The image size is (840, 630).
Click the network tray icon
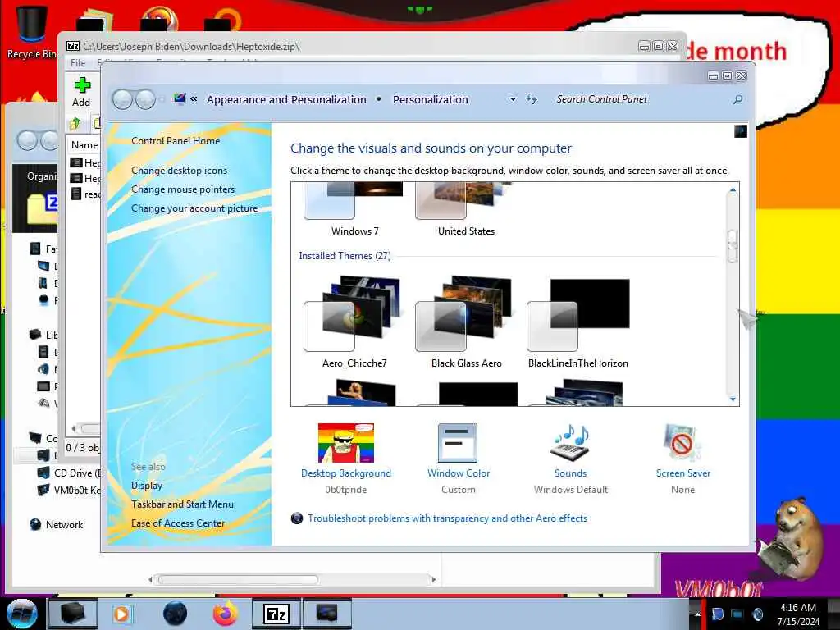tap(737, 614)
